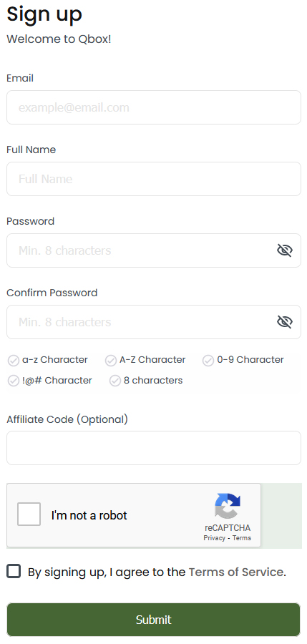This screenshot has height=644, width=307.
Task: Select the Affiliate Code input box
Action: pos(154,448)
